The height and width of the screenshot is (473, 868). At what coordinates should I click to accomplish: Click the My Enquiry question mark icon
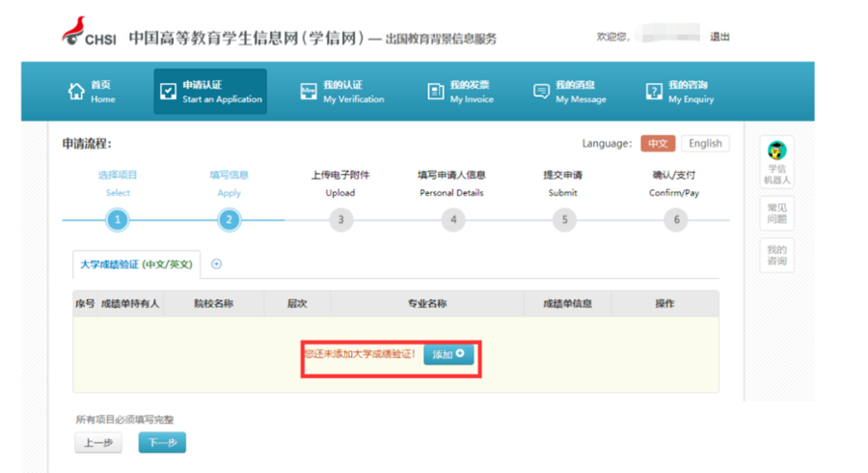coord(654,92)
